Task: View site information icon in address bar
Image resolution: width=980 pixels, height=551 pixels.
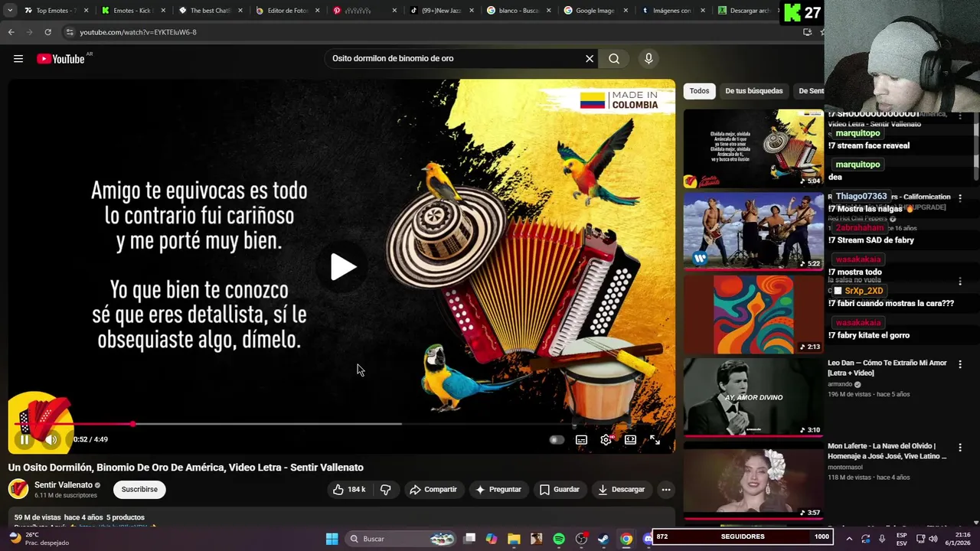Action: tap(70, 32)
